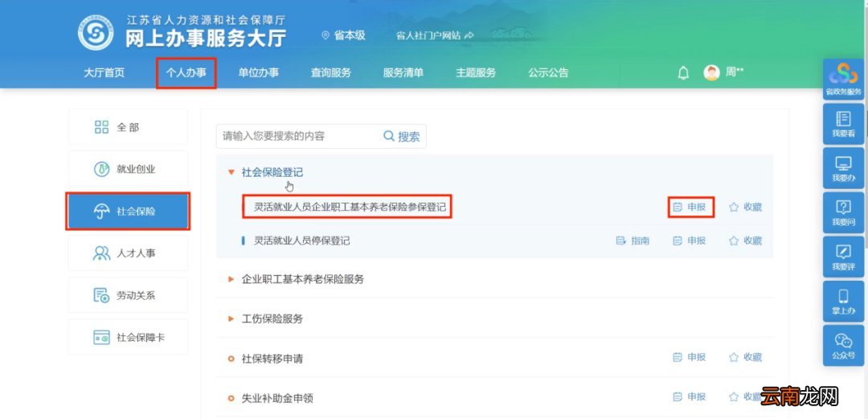Viewport: 868px width, 419px height.
Task: Select 全部 category in the left panel
Action: tap(128, 127)
